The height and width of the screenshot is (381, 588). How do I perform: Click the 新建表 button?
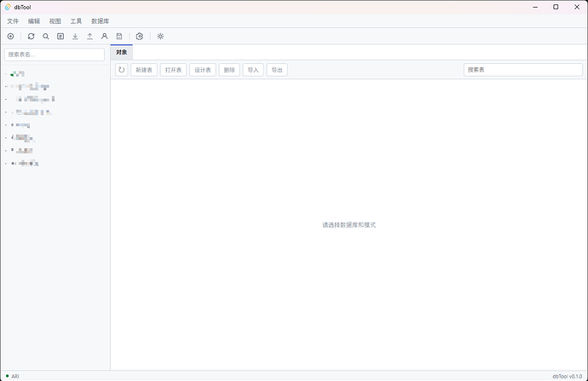tap(144, 70)
